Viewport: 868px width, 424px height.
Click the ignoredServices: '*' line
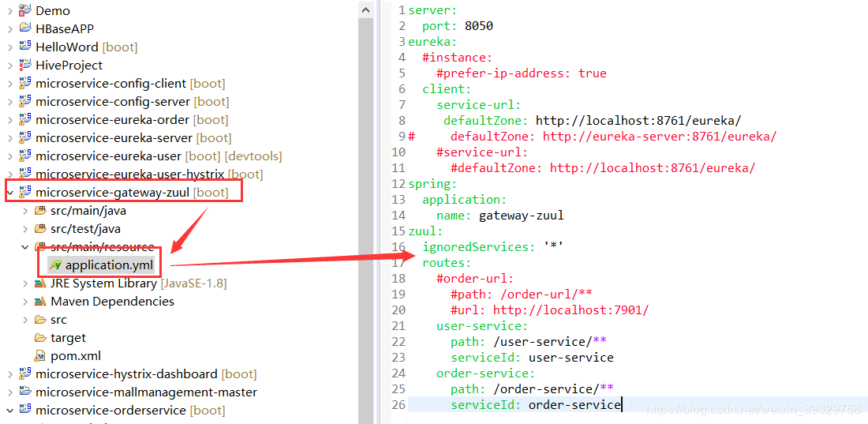492,246
